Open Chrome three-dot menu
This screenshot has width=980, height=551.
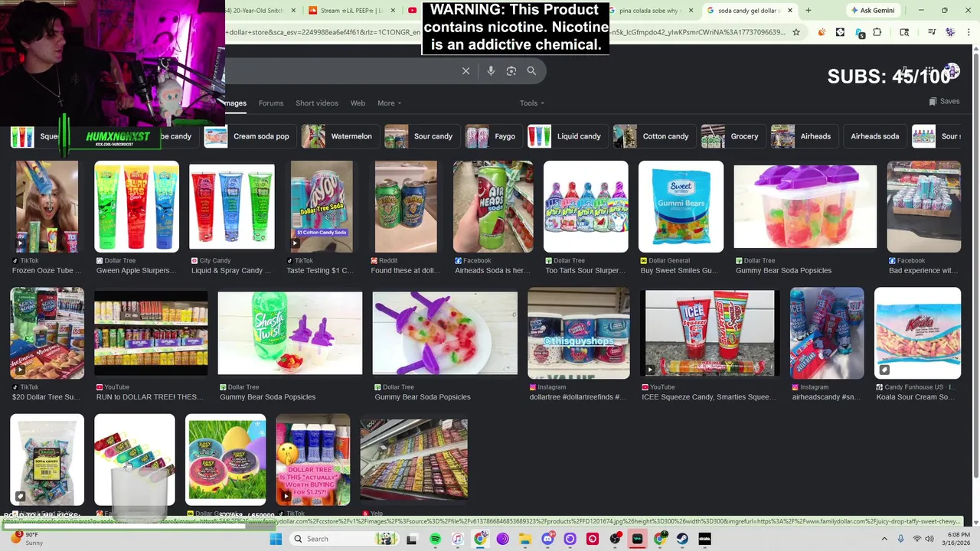click(969, 32)
